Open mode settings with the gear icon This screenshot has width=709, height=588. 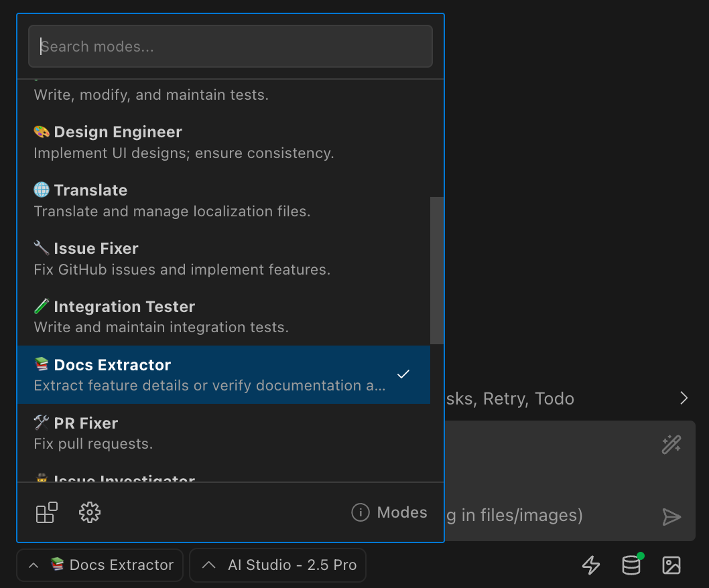89,512
